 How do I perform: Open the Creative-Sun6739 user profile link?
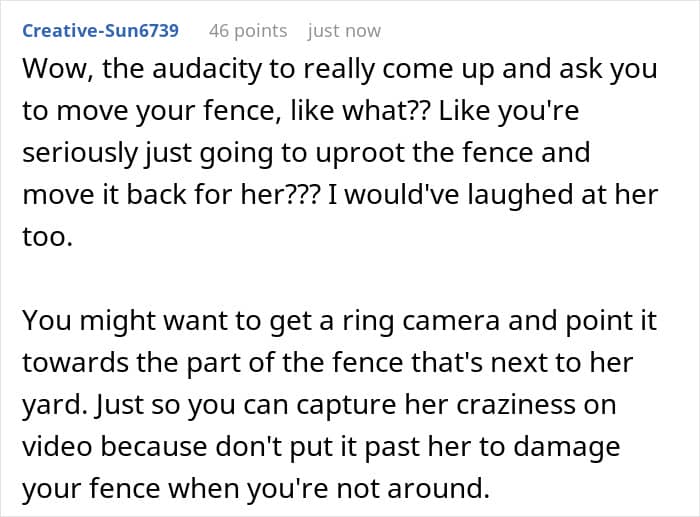[x=100, y=30]
